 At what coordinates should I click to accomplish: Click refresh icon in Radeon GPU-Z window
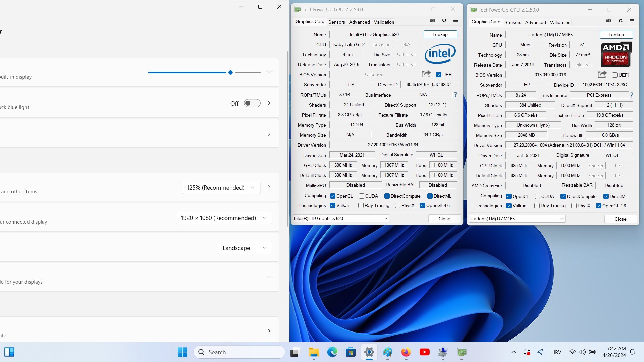click(x=620, y=21)
